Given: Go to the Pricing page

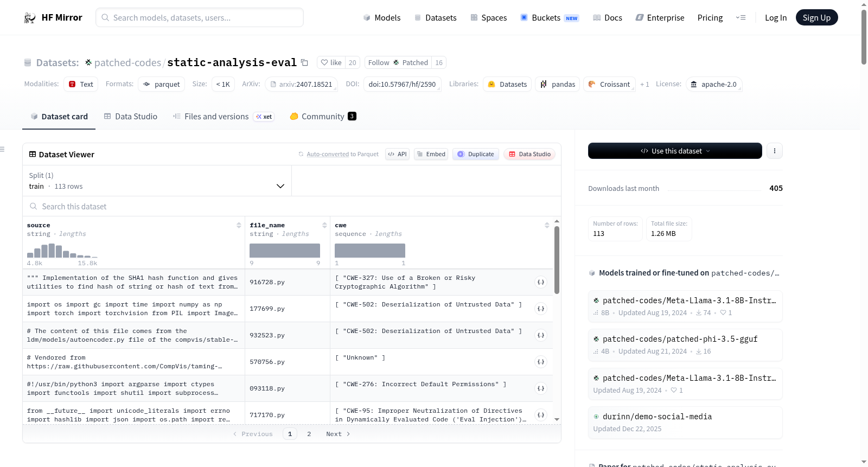Looking at the screenshot, I should (710, 18).
